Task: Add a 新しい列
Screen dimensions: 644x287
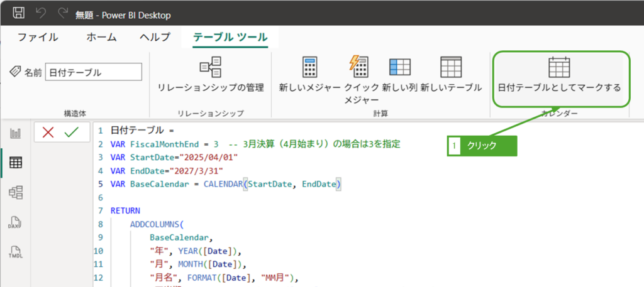Action: click(x=399, y=74)
